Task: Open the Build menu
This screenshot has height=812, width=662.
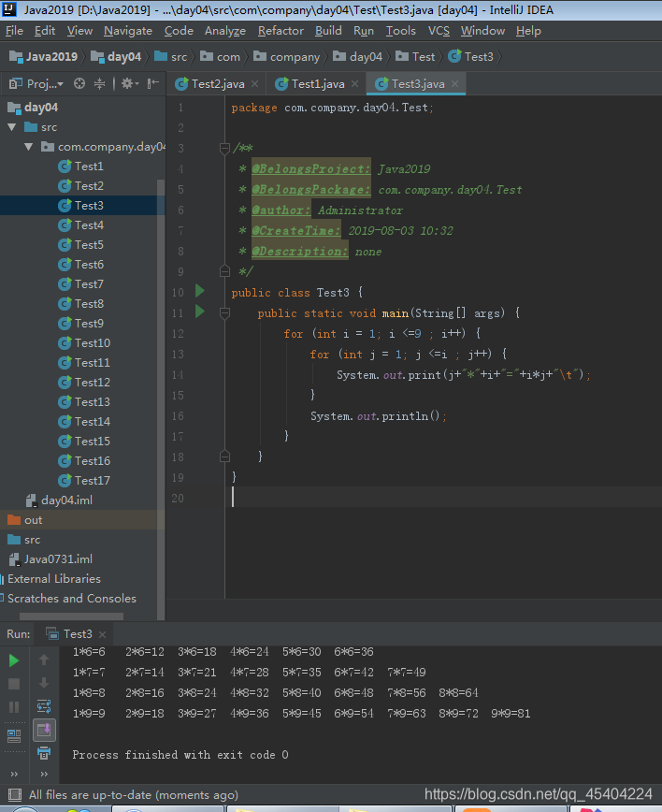Action: pos(328,31)
